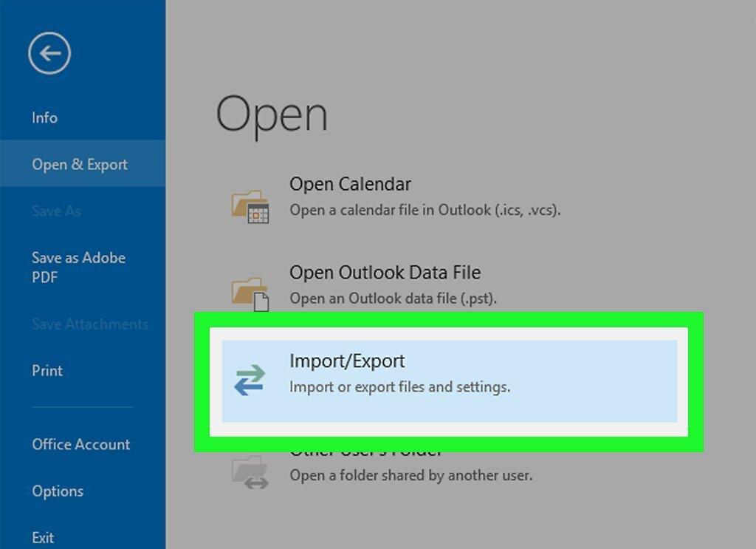Click "Open a folder shared by another user"

410,475
